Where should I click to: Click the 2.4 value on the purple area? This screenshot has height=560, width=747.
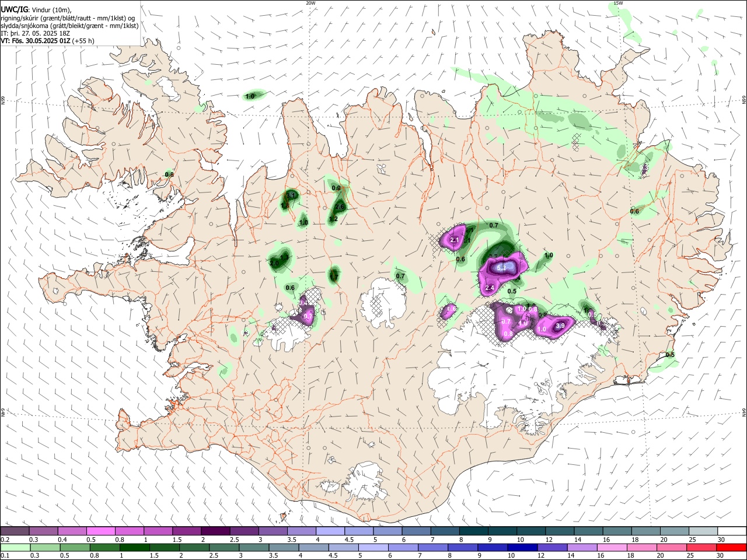click(x=490, y=288)
